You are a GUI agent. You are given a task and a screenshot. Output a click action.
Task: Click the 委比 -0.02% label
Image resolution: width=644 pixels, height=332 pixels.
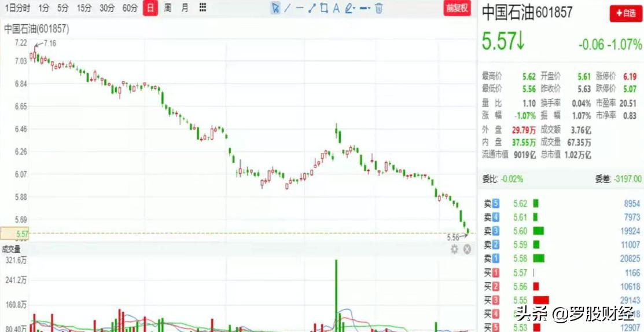[x=502, y=179]
